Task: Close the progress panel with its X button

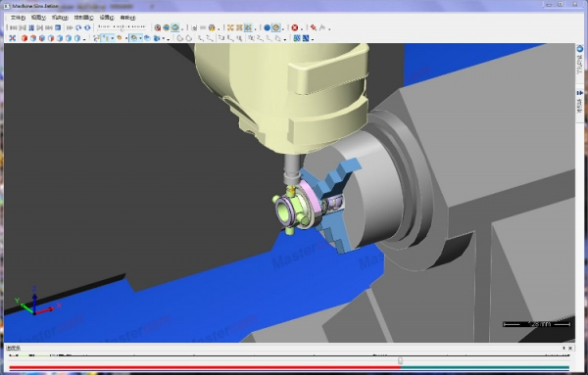Action: click(570, 348)
